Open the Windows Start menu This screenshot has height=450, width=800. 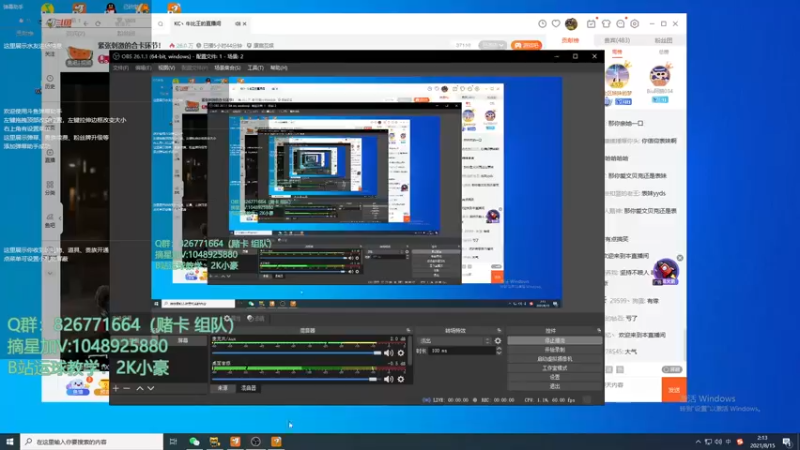point(10,441)
